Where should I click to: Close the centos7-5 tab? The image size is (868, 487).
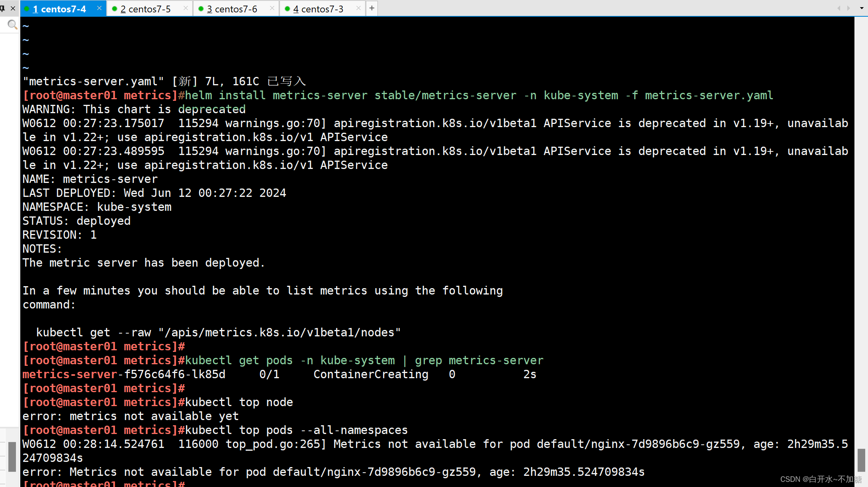click(186, 8)
